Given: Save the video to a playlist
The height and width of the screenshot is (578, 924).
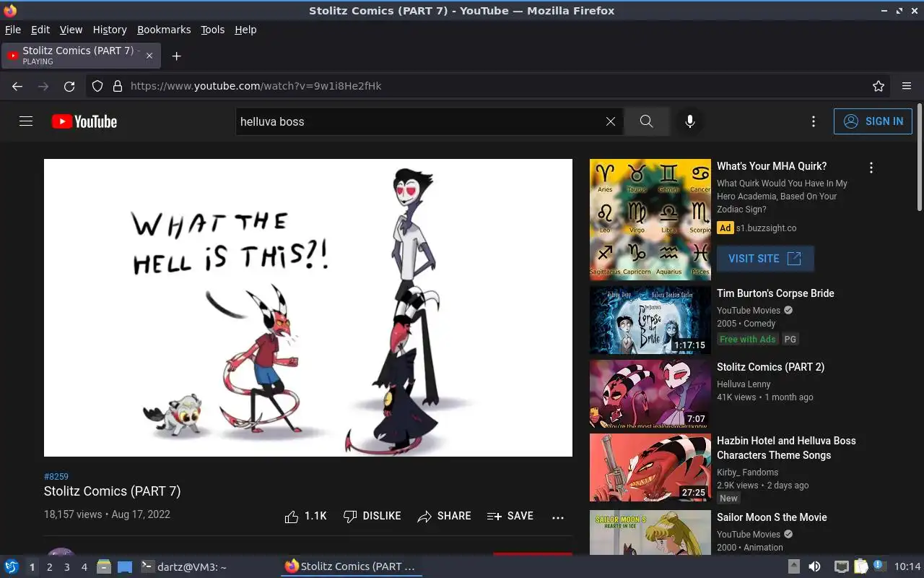Looking at the screenshot, I should 510,516.
